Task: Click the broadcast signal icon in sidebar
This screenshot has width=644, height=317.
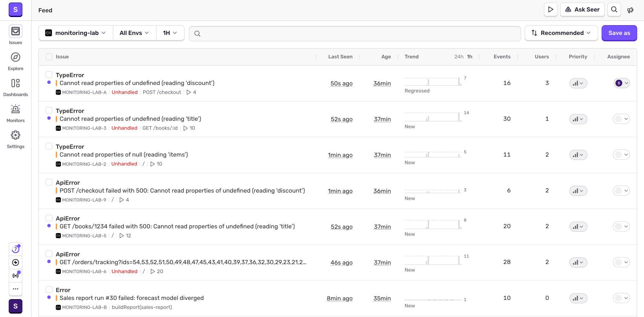Action: tap(15, 276)
